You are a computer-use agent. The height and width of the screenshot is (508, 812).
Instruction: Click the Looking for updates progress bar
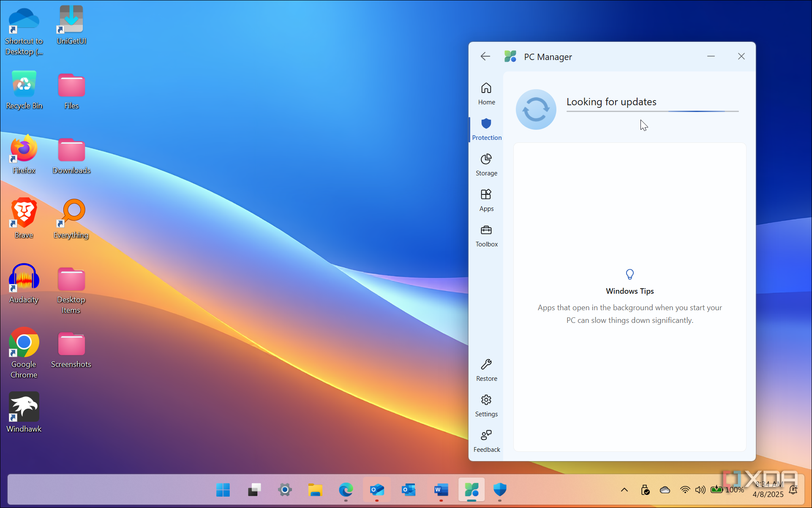point(652,111)
